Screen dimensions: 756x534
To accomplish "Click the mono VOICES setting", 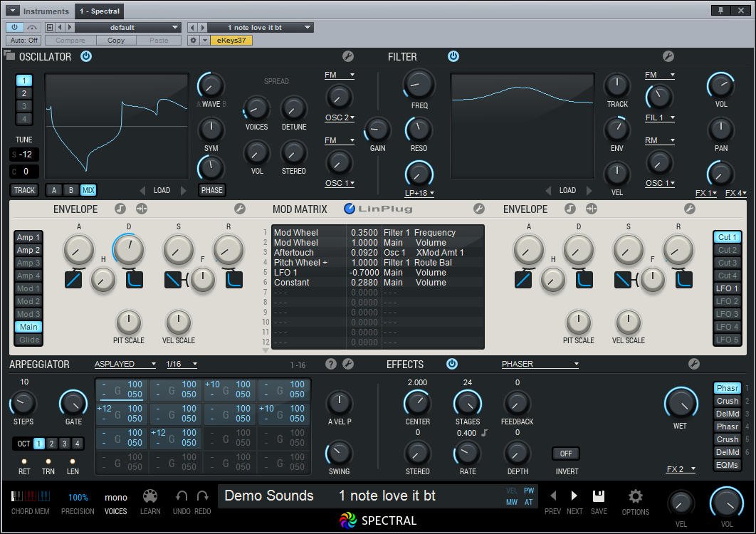I will click(x=116, y=498).
